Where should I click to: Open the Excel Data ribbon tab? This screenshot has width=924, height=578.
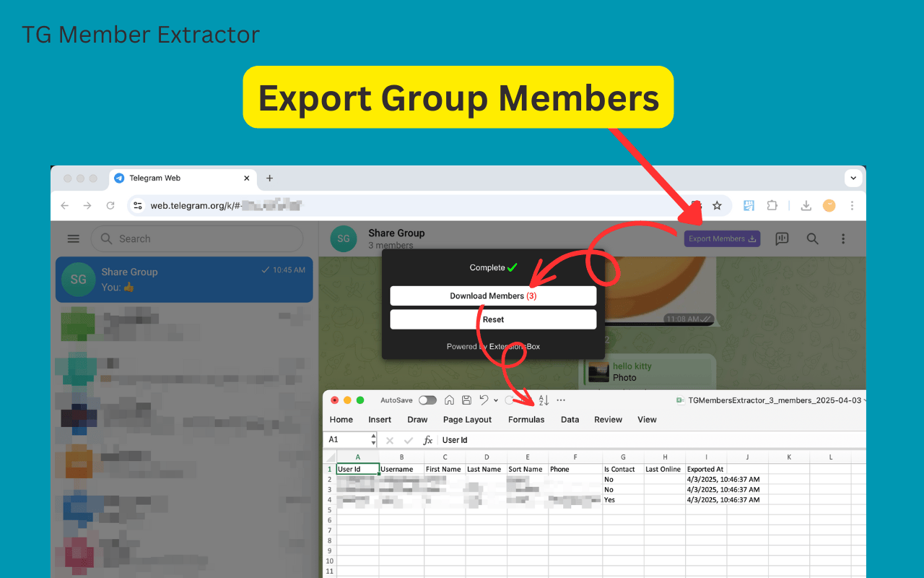click(x=570, y=420)
